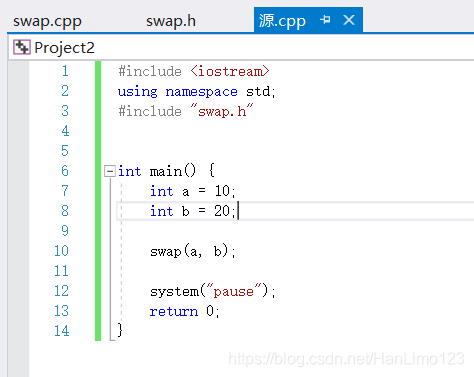Click on 'int main()' declaration

[x=157, y=171]
